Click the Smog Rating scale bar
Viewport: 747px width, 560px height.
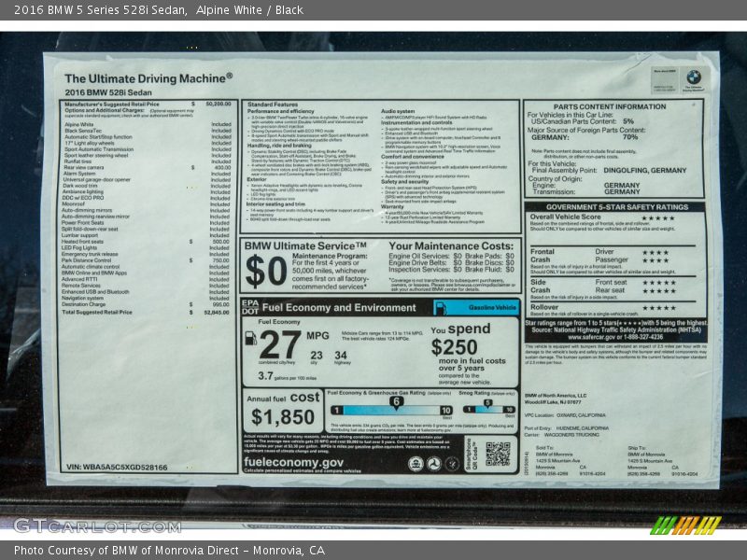tap(488, 410)
